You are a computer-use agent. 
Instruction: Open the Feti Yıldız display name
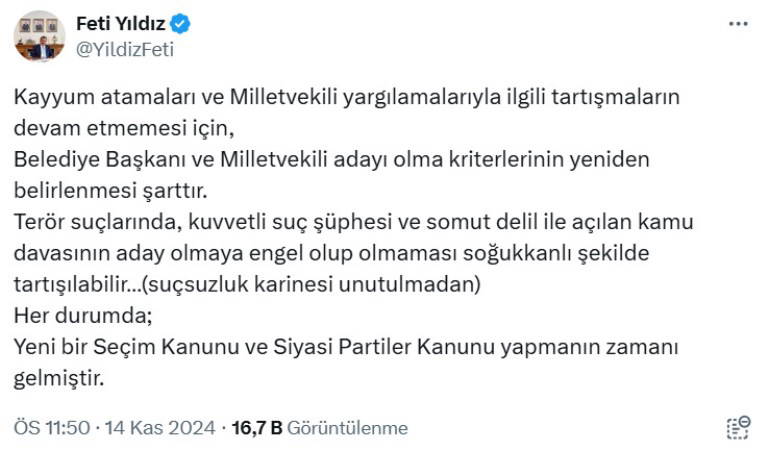pyautogui.click(x=119, y=23)
